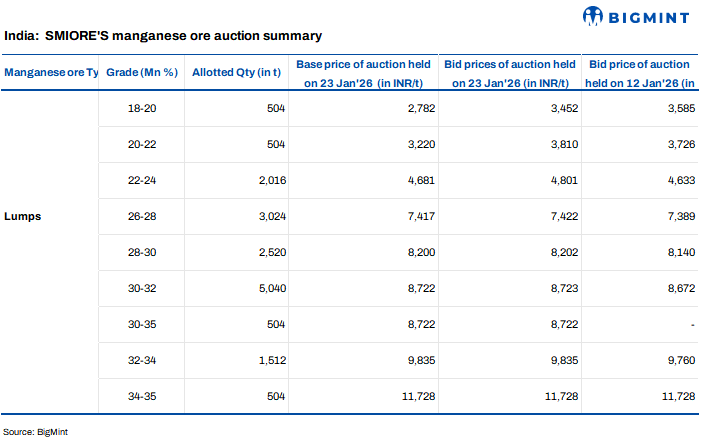701x440 pixels.
Task: Select the 12 Jan'26 Bid price header
Action: pyautogui.click(x=640, y=72)
